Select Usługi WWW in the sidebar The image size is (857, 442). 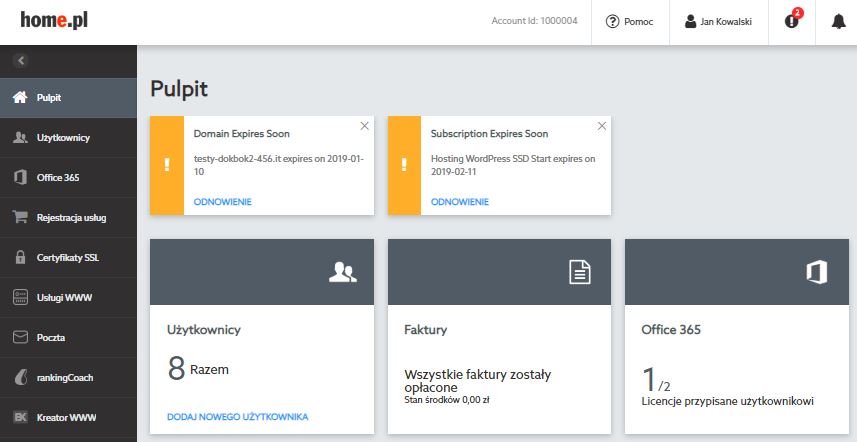click(68, 297)
